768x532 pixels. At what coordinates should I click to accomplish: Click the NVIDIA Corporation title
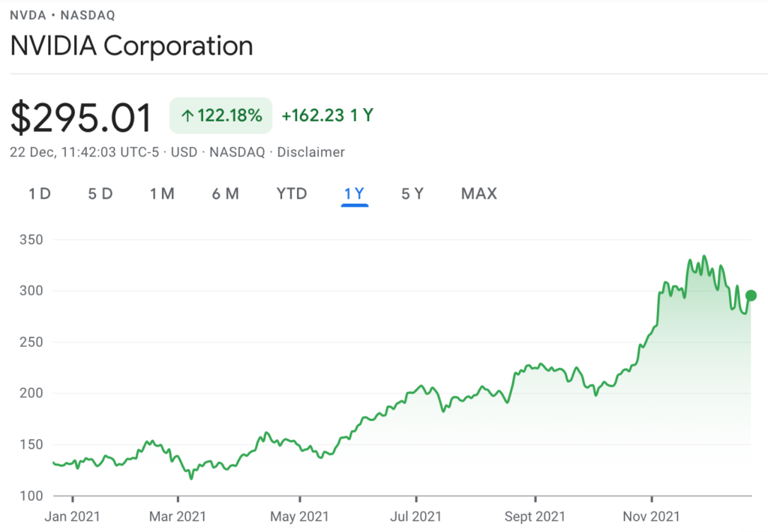coord(131,46)
